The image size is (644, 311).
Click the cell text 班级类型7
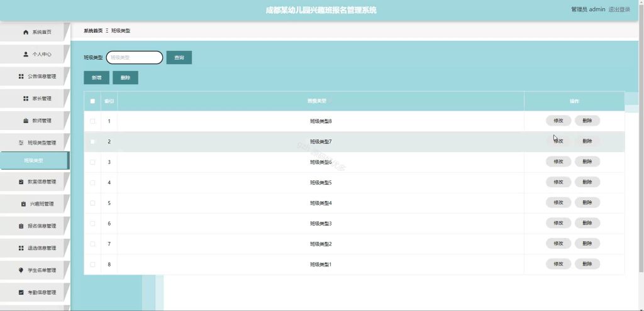click(x=321, y=141)
